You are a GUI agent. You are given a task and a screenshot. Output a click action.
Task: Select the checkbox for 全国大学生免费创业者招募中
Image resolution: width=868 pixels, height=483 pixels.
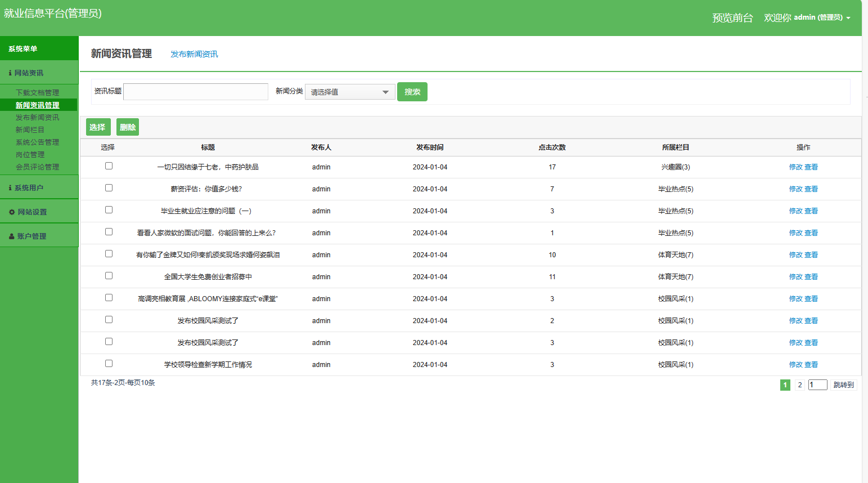click(109, 276)
